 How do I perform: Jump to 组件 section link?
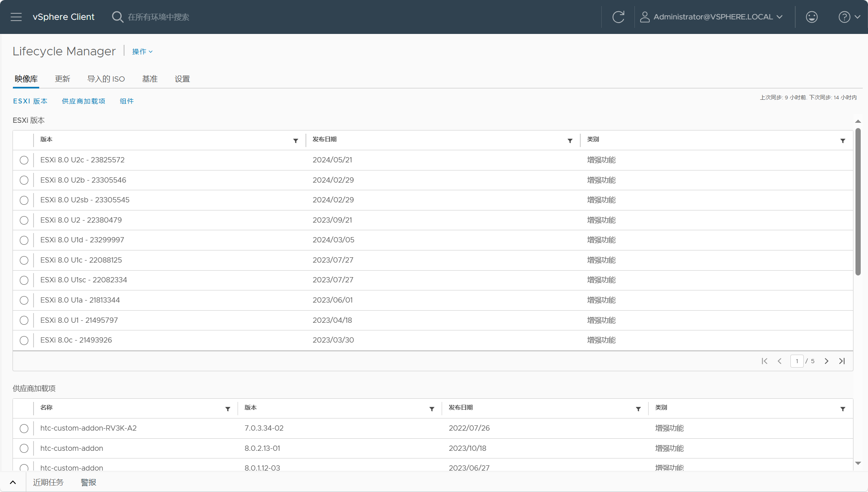[127, 101]
